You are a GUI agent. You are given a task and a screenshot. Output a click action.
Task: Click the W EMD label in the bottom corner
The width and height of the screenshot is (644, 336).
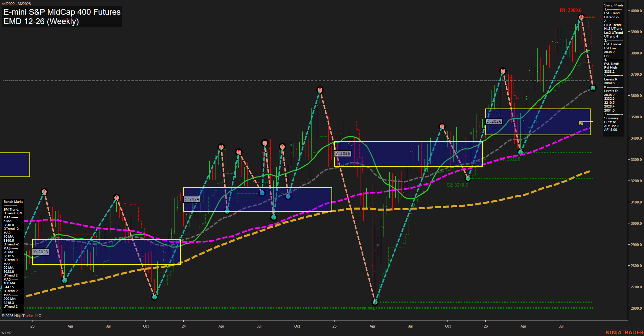click(6, 333)
